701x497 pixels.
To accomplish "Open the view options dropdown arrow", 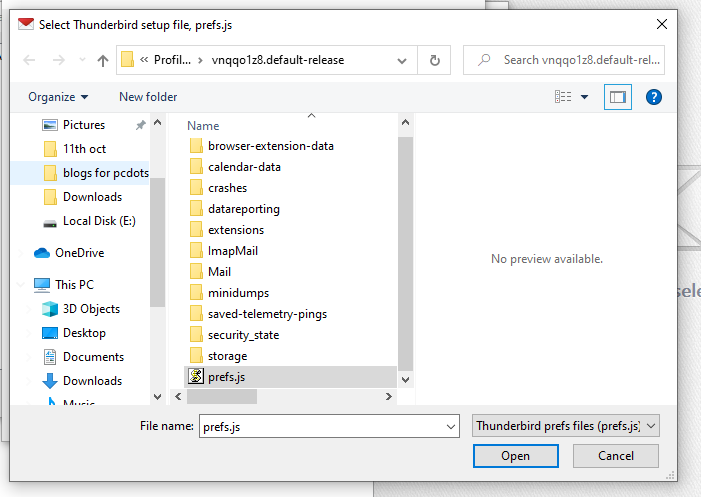I will (x=584, y=97).
